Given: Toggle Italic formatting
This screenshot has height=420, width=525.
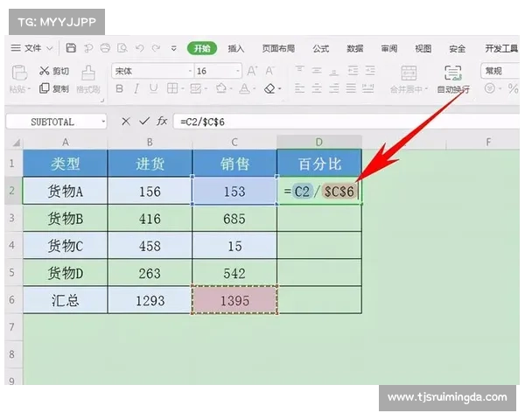Looking at the screenshot, I should pyautogui.click(x=136, y=88).
